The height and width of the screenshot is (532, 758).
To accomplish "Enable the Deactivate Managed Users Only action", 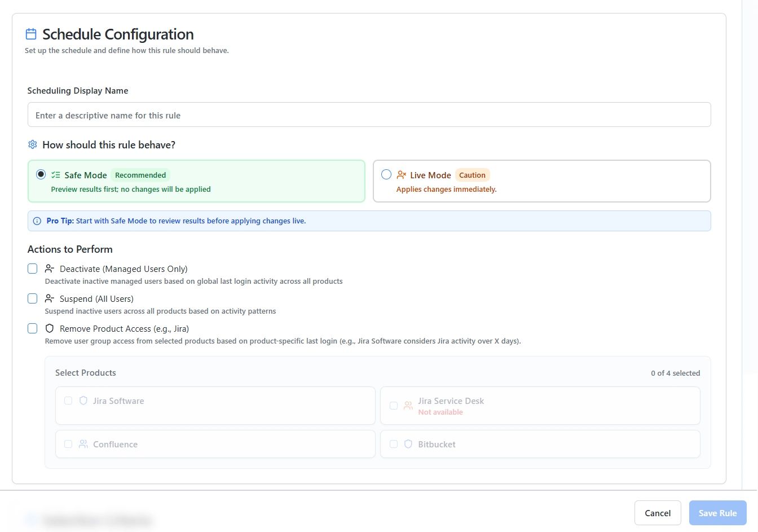I will (32, 268).
